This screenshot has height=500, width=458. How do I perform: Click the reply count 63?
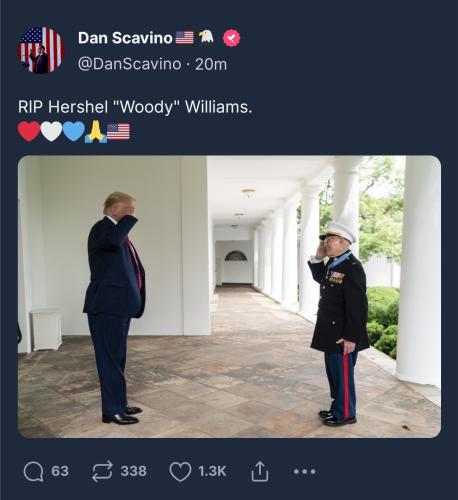(60, 471)
